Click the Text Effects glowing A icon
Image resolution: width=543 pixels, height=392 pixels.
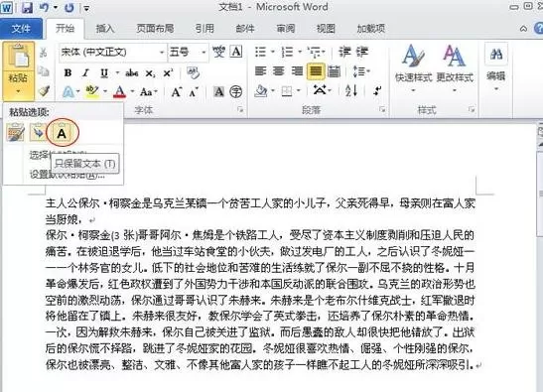click(68, 92)
